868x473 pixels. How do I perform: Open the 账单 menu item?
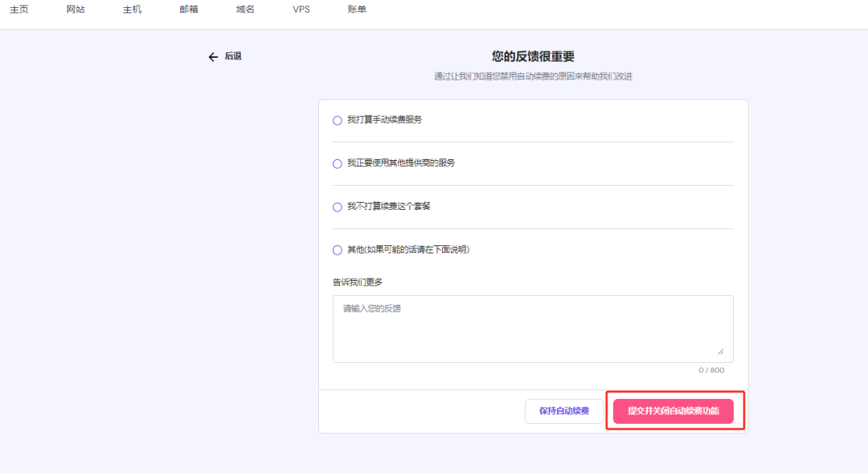(x=357, y=10)
